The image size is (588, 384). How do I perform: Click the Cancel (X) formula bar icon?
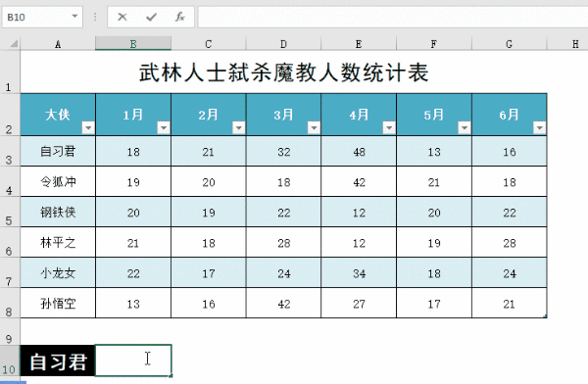[x=122, y=17]
